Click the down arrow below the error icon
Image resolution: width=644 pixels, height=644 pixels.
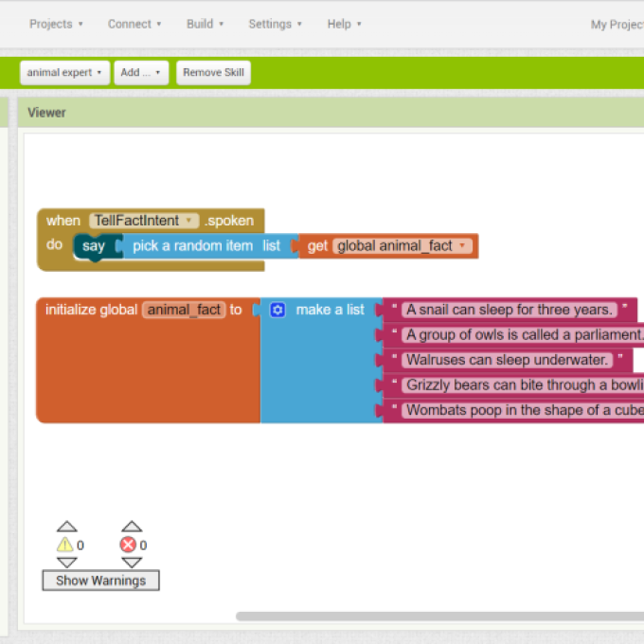coord(132,563)
